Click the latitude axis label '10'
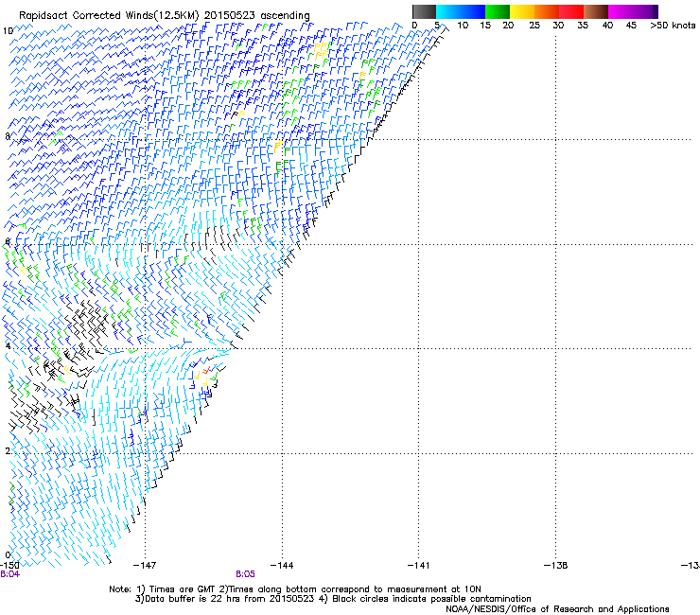 click(8, 31)
